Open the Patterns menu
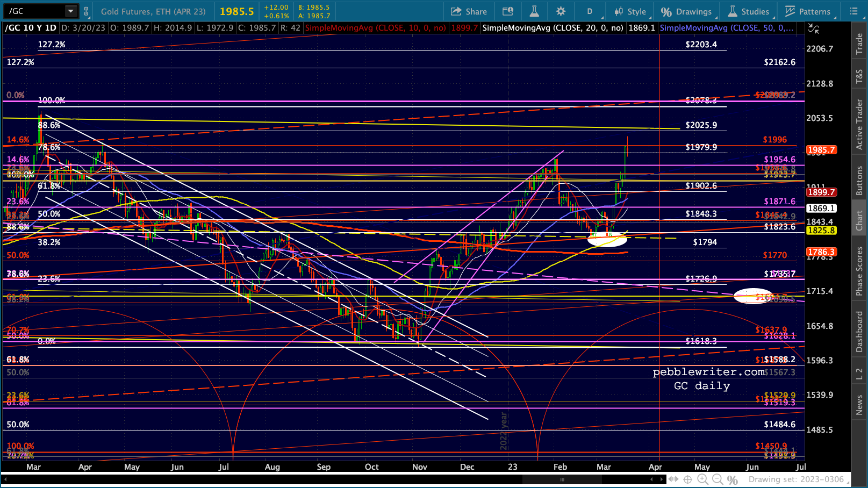Viewport: 868px width, 488px height. click(x=808, y=11)
